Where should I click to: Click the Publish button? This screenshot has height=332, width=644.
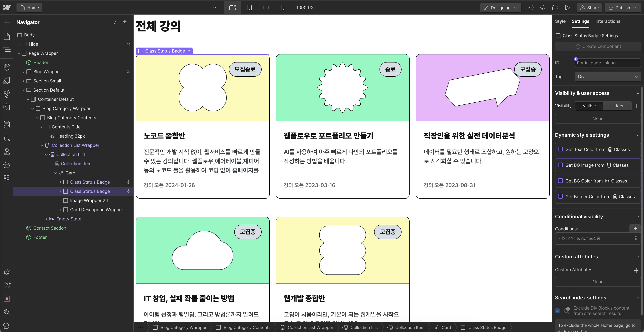click(623, 8)
